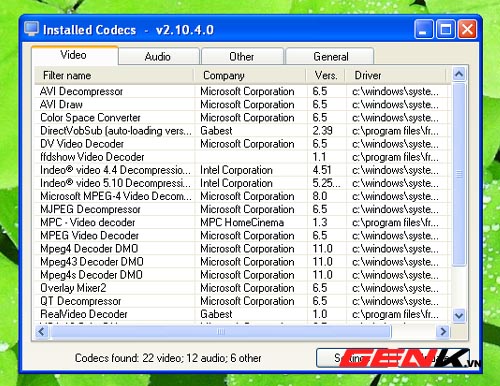Viewport: 500px width, 386px height.
Task: Select the ffdshow Video Decoder row
Action: 243,157
